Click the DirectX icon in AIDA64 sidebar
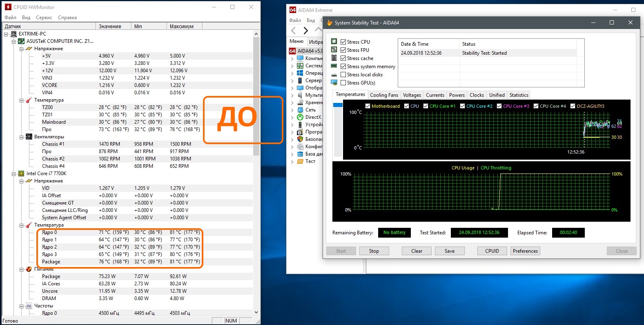644x325 pixels. (x=300, y=117)
